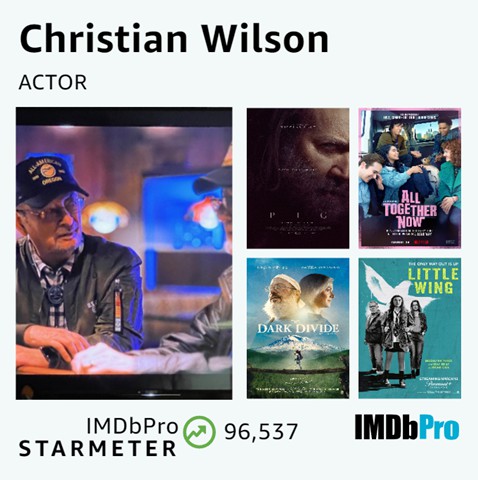478x480 pixels.
Task: Click the pink All Together Now title lettering
Action: coord(410,209)
